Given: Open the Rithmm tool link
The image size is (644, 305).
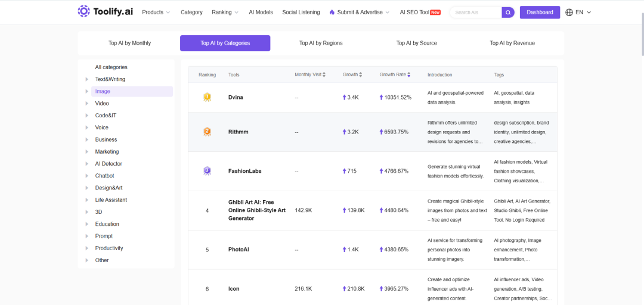Looking at the screenshot, I should 238,132.
